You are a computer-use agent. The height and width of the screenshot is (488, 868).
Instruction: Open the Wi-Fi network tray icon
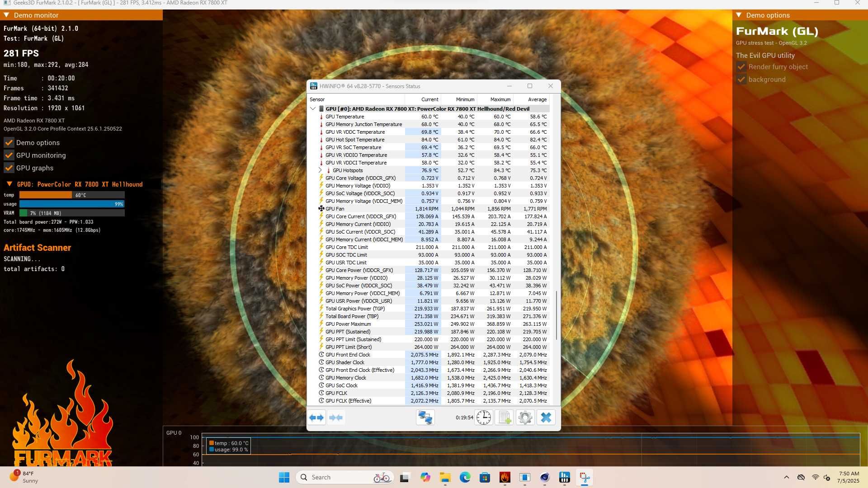click(x=815, y=477)
